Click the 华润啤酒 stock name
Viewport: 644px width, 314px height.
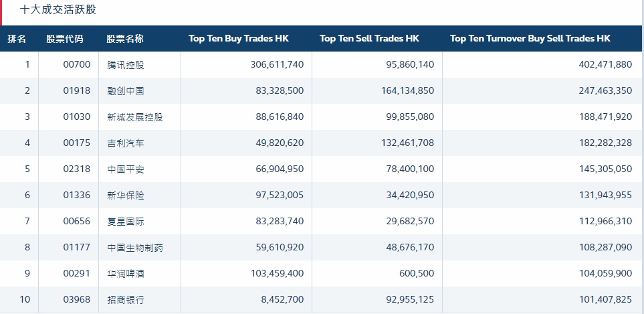coord(125,274)
